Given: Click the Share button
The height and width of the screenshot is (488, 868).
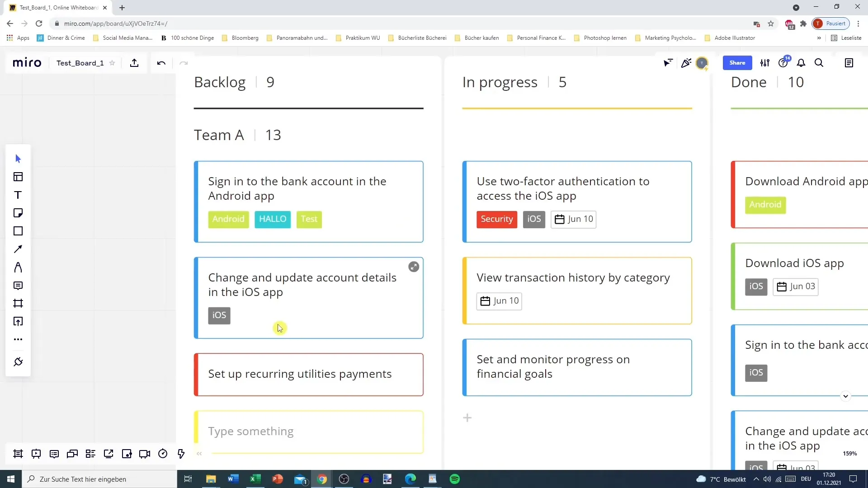Looking at the screenshot, I should click(x=737, y=62).
